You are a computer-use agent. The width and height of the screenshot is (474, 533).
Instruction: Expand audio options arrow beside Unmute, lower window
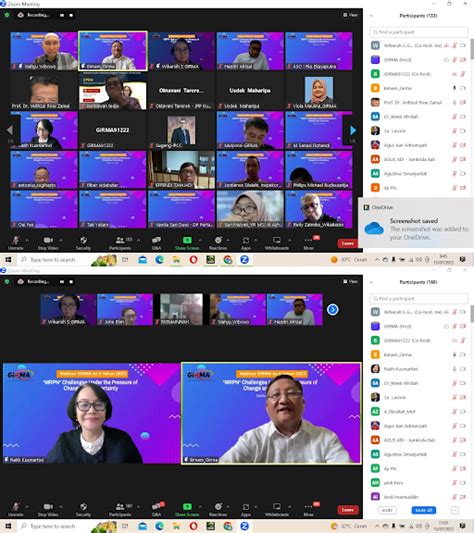click(27, 506)
